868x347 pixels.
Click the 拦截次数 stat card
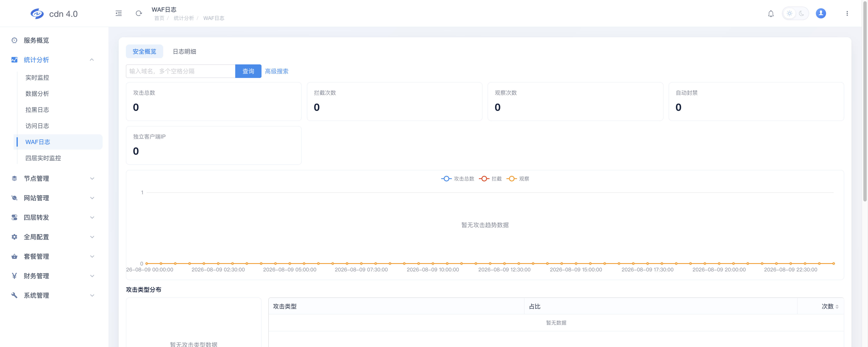click(395, 102)
